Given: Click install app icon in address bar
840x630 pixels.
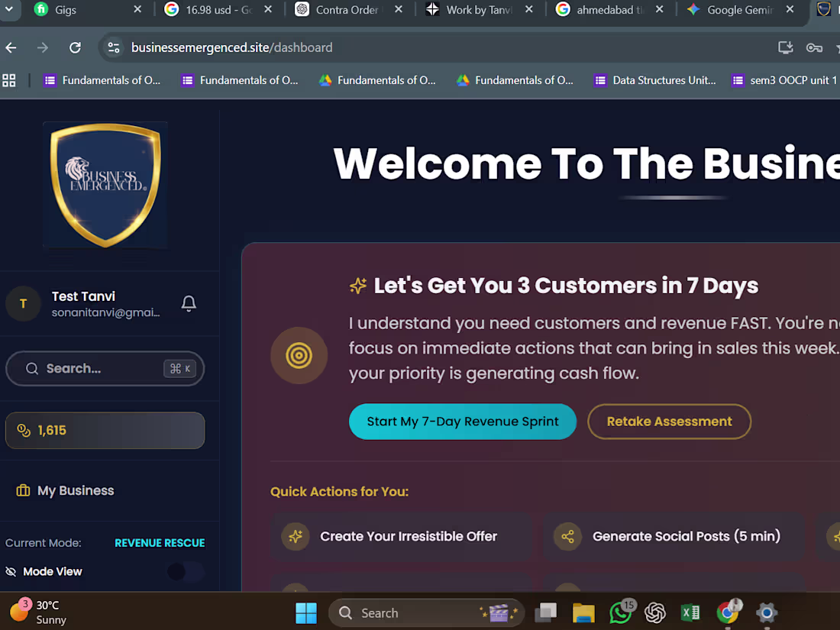Looking at the screenshot, I should [785, 47].
